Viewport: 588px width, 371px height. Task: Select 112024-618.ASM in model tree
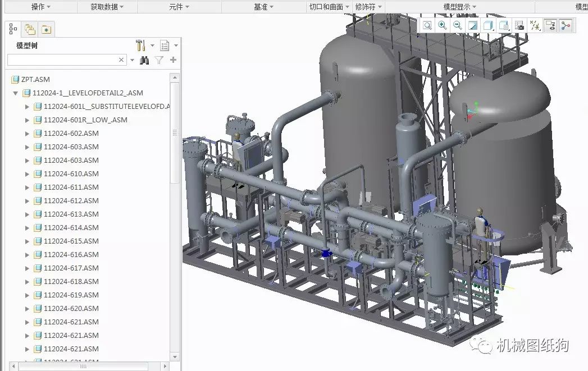click(x=71, y=281)
